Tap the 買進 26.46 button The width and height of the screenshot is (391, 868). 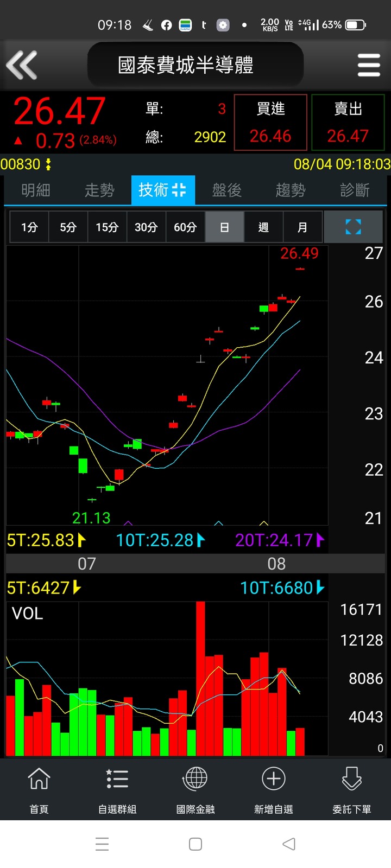tap(270, 123)
